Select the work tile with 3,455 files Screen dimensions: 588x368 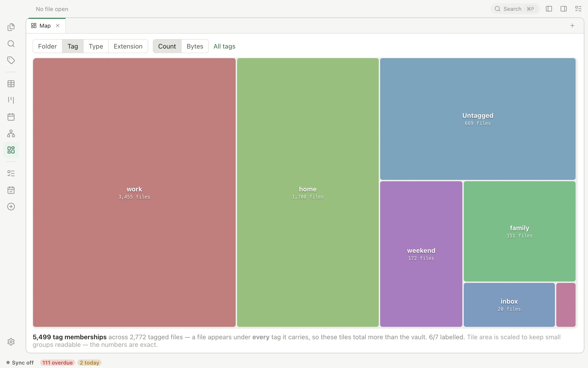(134, 192)
